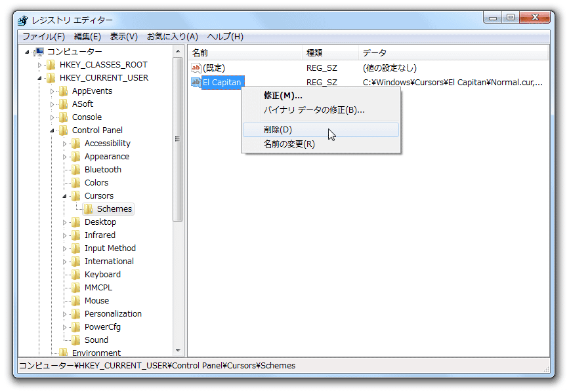The image size is (569, 392).
Task: Expand the AppEvents node
Action: (52, 91)
